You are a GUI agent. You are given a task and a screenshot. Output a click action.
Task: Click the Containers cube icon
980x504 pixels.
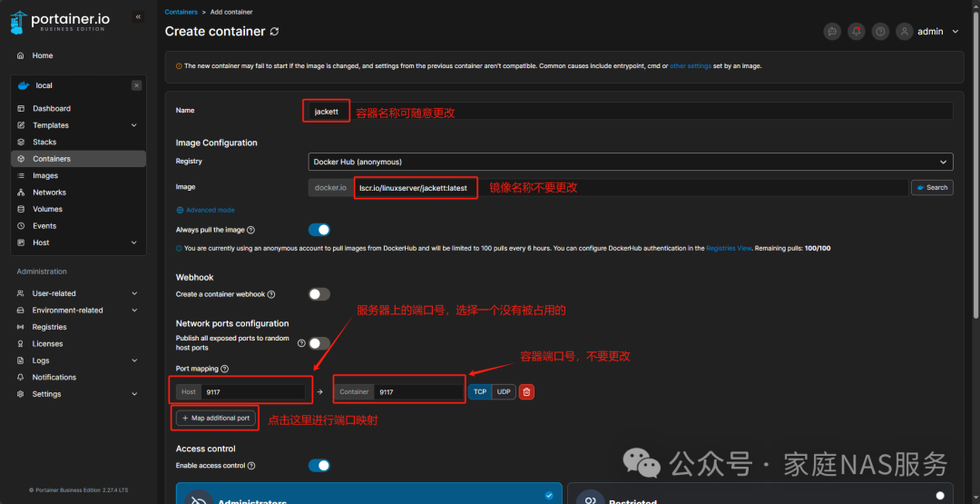[21, 159]
